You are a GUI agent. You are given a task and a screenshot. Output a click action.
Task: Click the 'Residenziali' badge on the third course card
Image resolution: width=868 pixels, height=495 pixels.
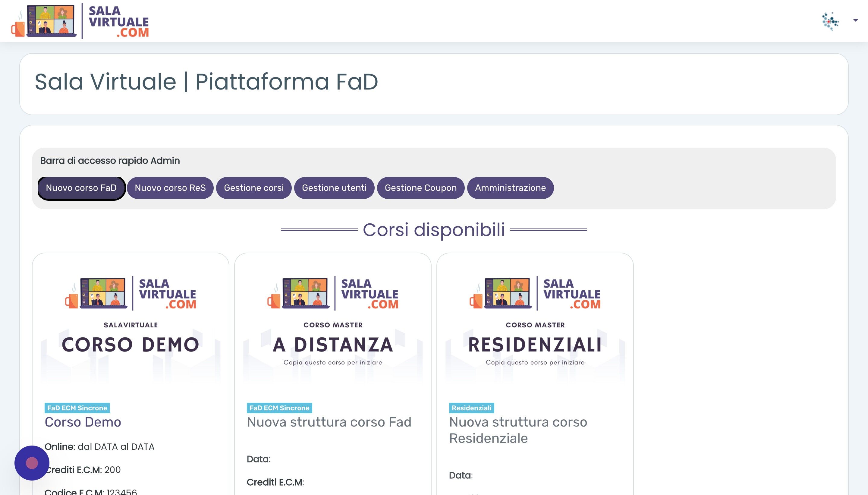click(472, 408)
